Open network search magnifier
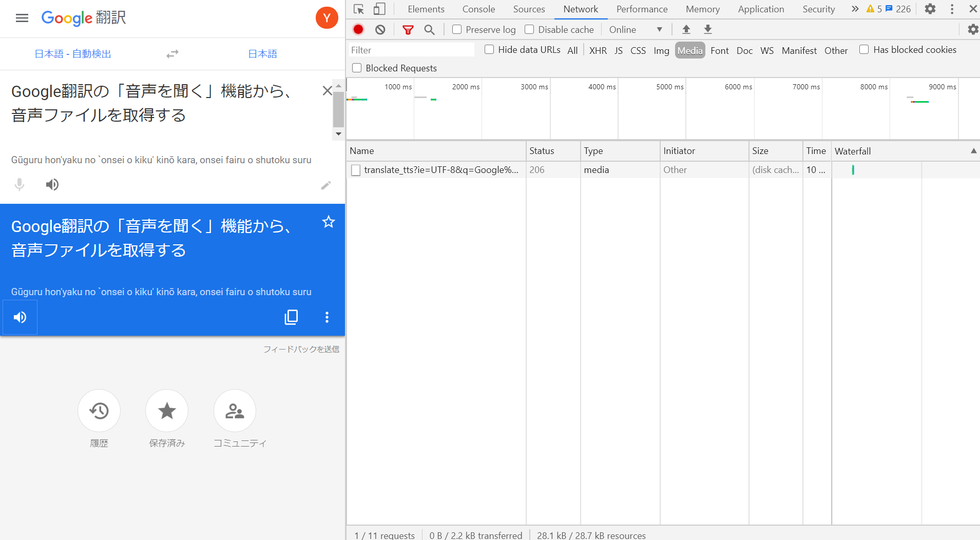The image size is (980, 540). pos(430,30)
